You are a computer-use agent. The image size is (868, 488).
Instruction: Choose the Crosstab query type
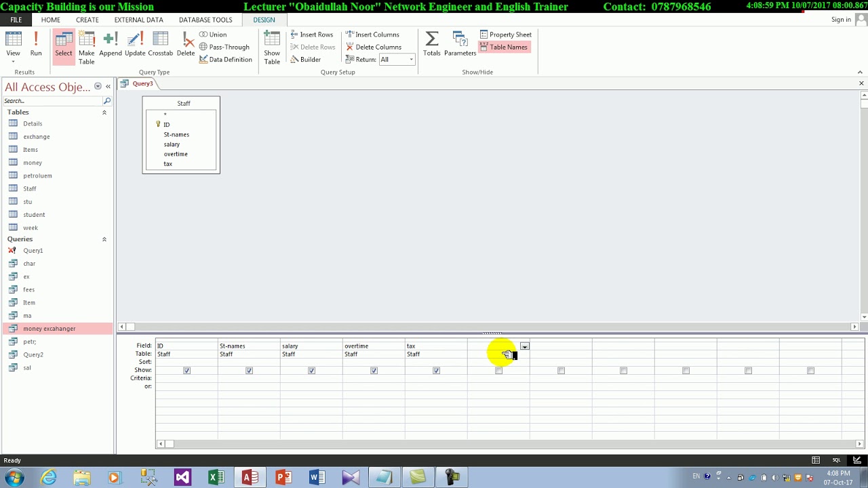[x=161, y=45]
